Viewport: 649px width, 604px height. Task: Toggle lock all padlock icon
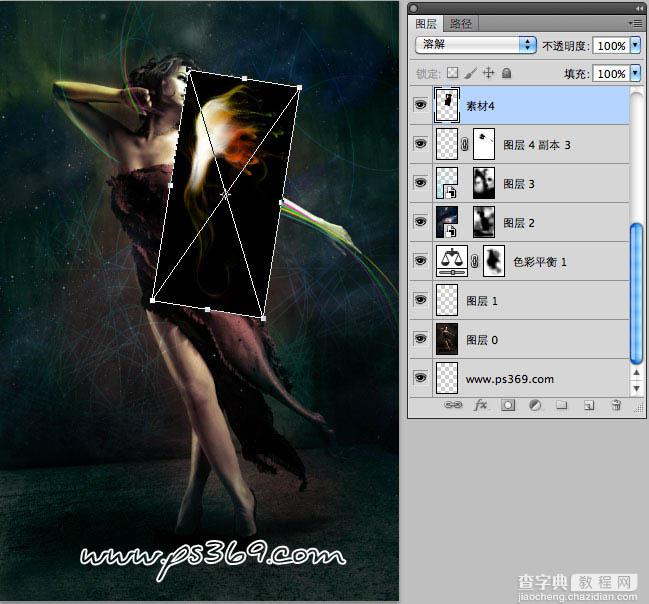(506, 73)
